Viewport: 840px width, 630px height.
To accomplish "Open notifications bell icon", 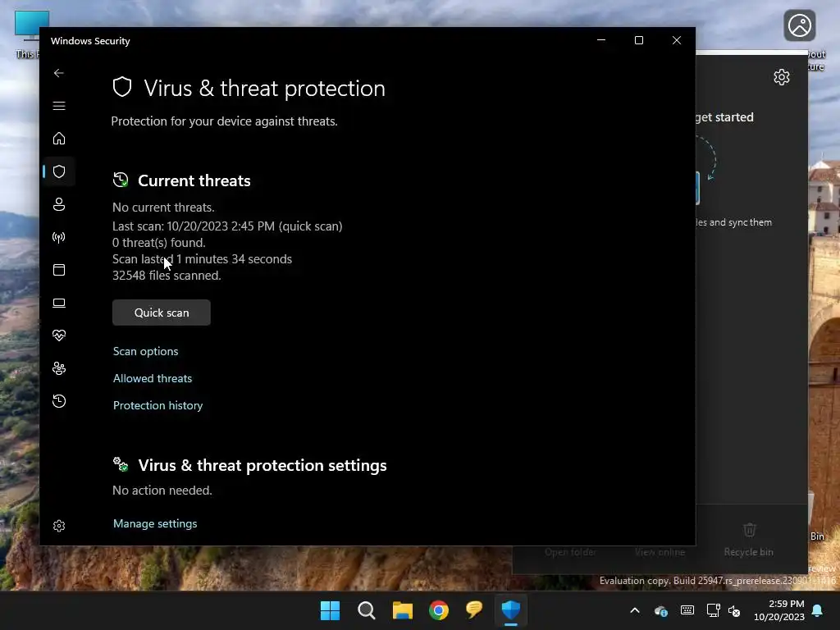I will [818, 610].
